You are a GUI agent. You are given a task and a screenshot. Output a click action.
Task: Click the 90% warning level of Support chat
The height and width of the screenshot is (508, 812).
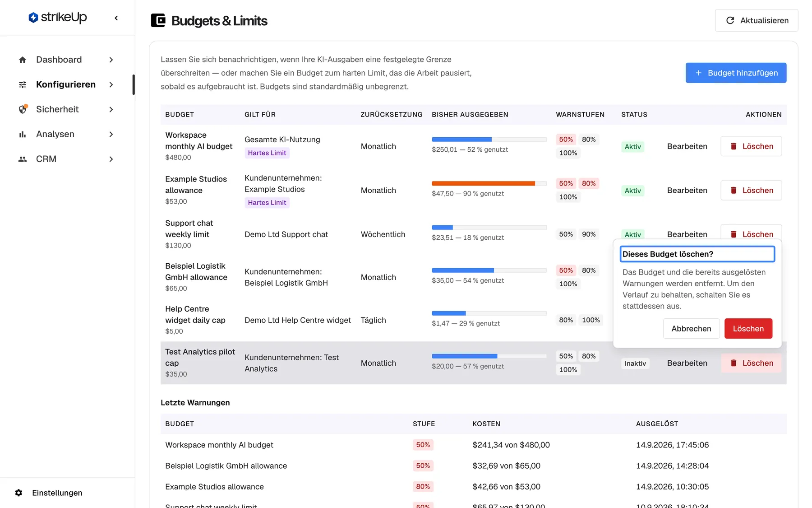589,234
